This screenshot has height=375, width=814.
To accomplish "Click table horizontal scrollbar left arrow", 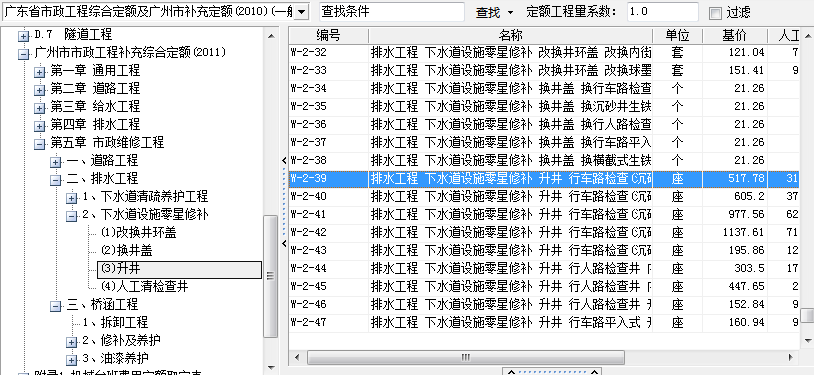I will 297,357.
